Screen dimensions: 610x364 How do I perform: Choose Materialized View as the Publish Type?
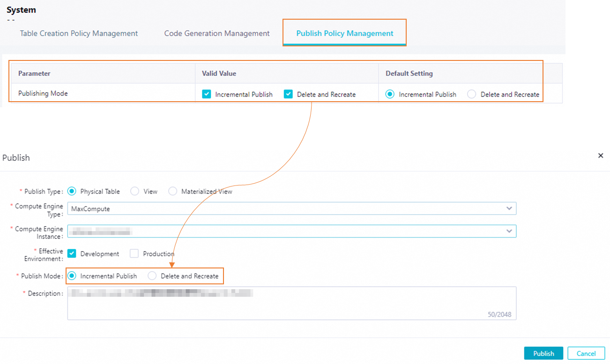[173, 191]
